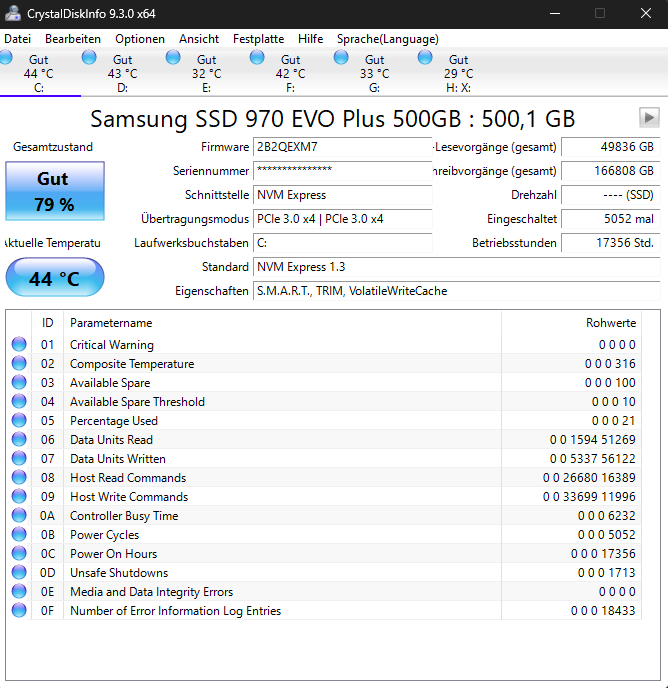The width and height of the screenshot is (668, 688).
Task: Click status orb for Media and Data Integrity Errors
Action: coord(19,591)
